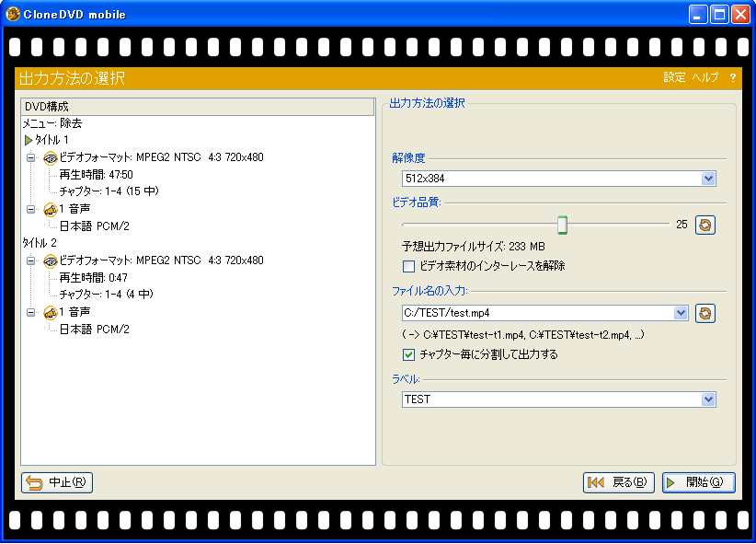
Task: Maximize the CloneDVD mobile window
Action: pos(719,15)
